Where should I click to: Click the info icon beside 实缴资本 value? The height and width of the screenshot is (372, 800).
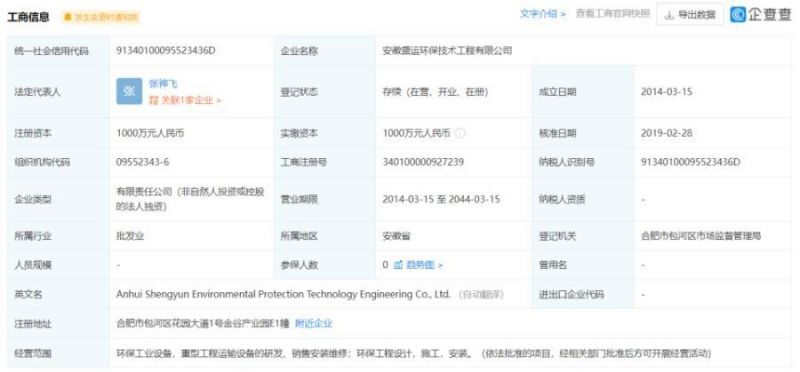click(460, 133)
